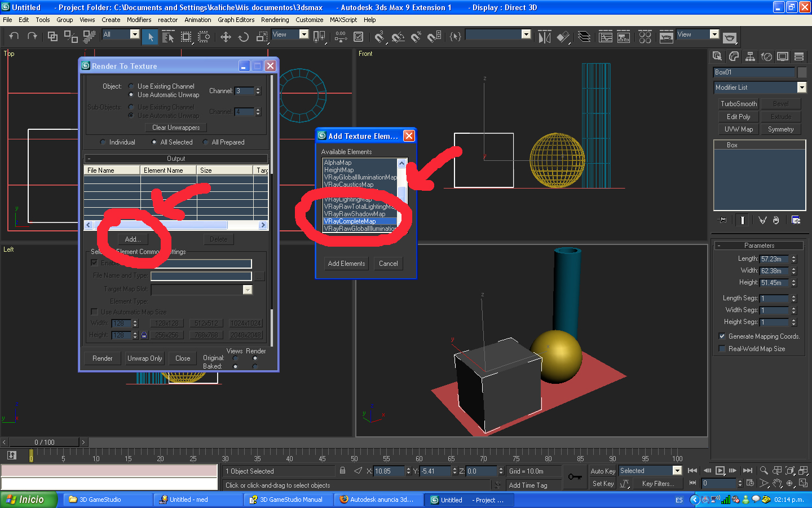Activate the Select and Link tool
The width and height of the screenshot is (812, 508).
pyautogui.click(x=53, y=37)
